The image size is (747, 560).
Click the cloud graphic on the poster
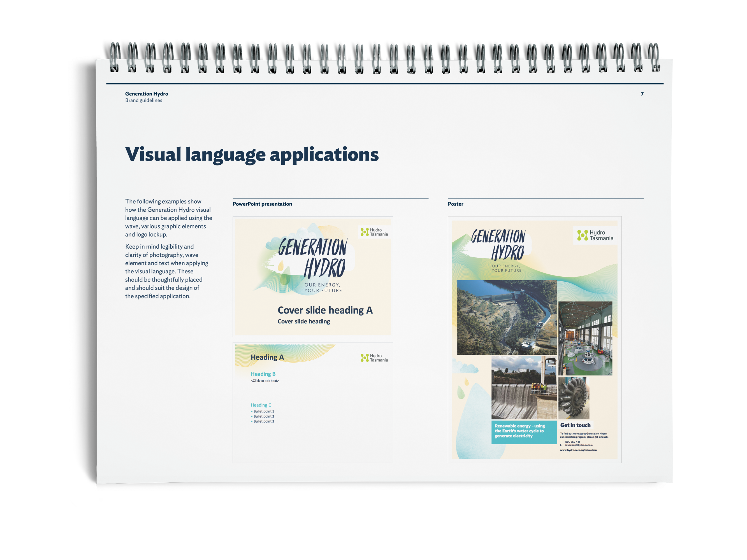pyautogui.click(x=465, y=366)
